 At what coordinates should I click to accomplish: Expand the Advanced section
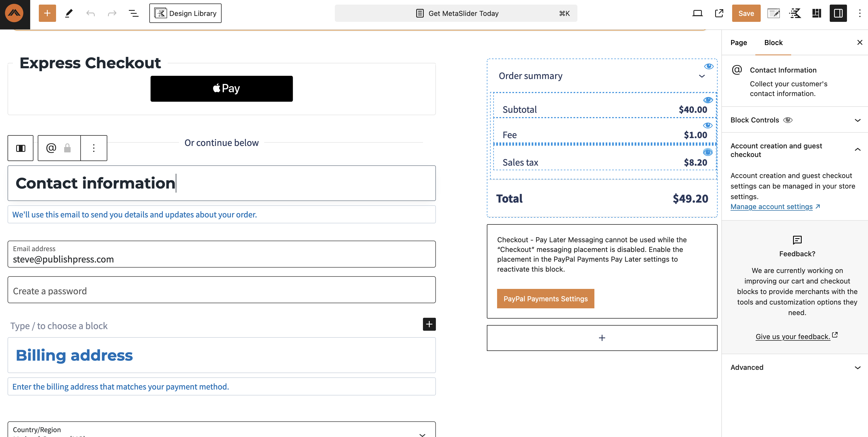click(x=857, y=367)
